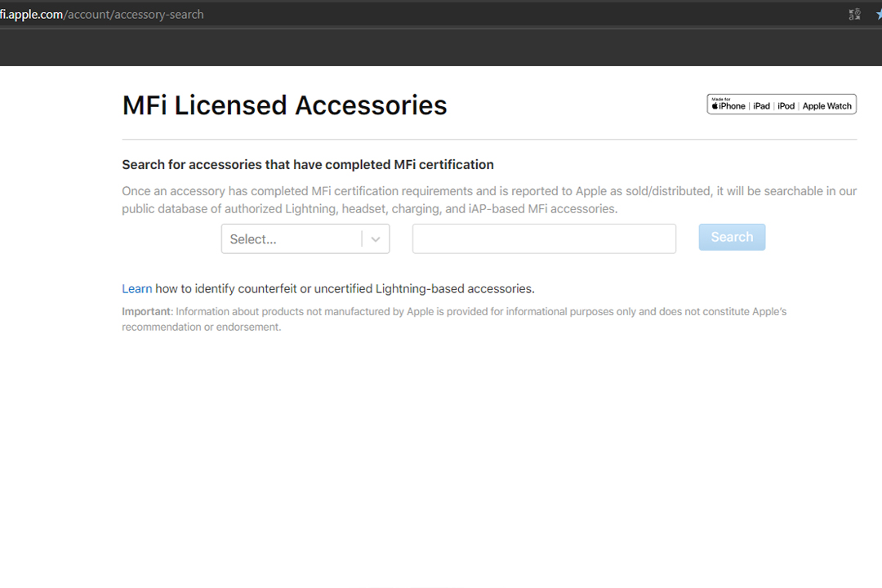
Task: Click the bold 'Important' disclaimer label
Action: [x=147, y=311]
